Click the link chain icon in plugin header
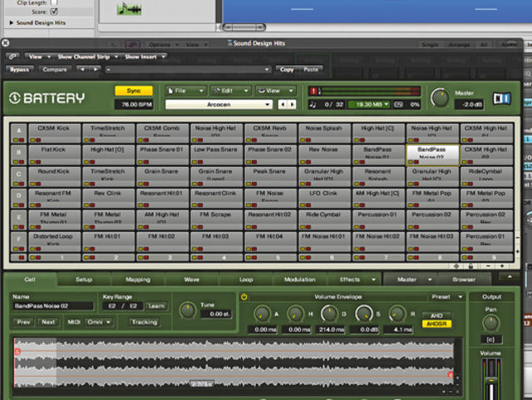The image size is (532, 400). pyautogui.click(x=12, y=57)
